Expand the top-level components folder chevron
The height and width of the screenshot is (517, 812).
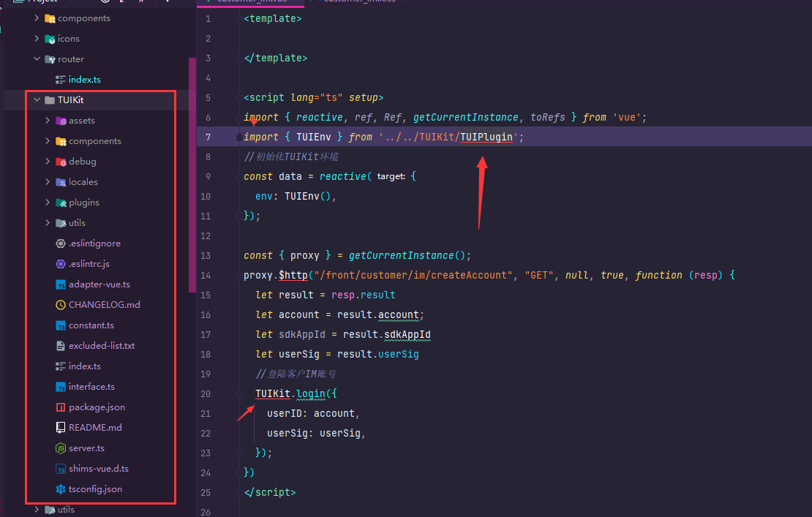click(37, 18)
